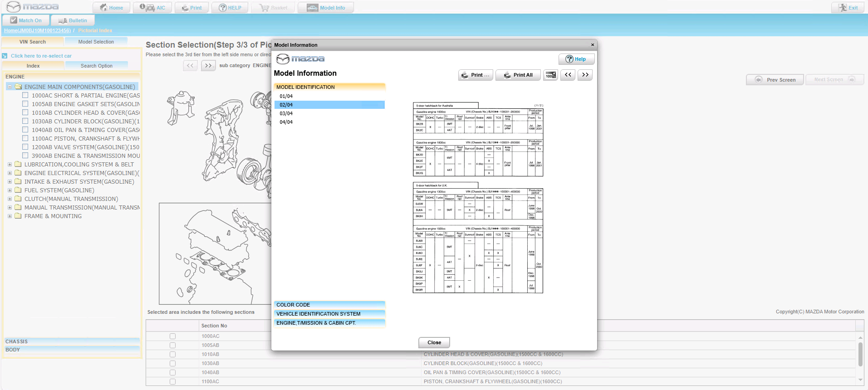Select page 02/04 in the list
The width and height of the screenshot is (868, 390).
point(329,105)
